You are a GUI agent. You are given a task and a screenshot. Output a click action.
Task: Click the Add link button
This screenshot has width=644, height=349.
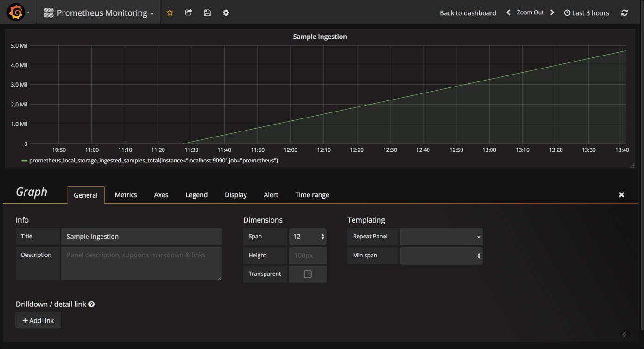point(38,320)
